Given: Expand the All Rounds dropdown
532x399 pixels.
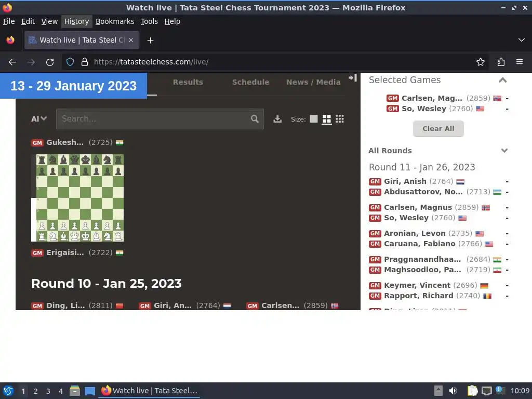Looking at the screenshot, I should (x=504, y=151).
